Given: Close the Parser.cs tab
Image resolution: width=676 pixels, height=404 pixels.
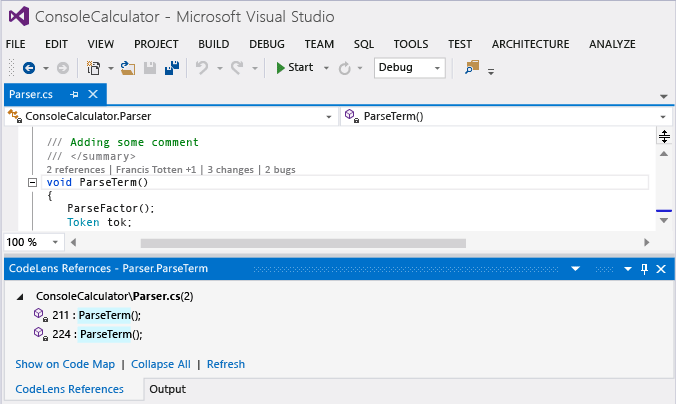Looking at the screenshot, I should tap(93, 94).
